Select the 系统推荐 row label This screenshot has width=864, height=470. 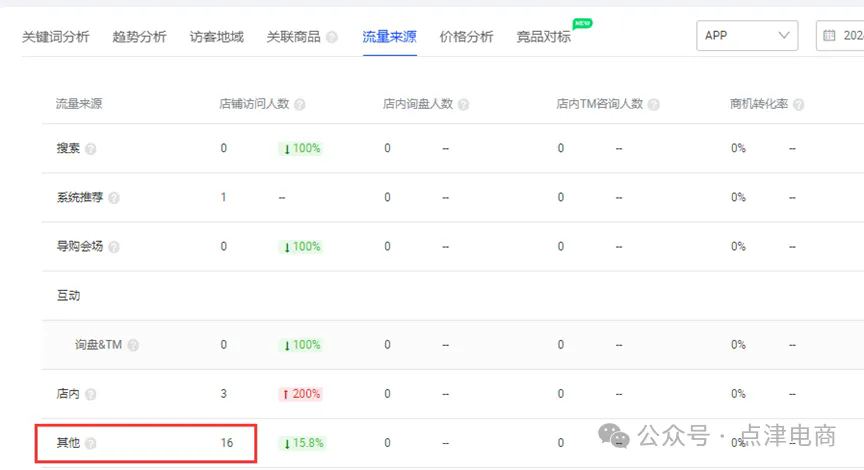point(80,197)
